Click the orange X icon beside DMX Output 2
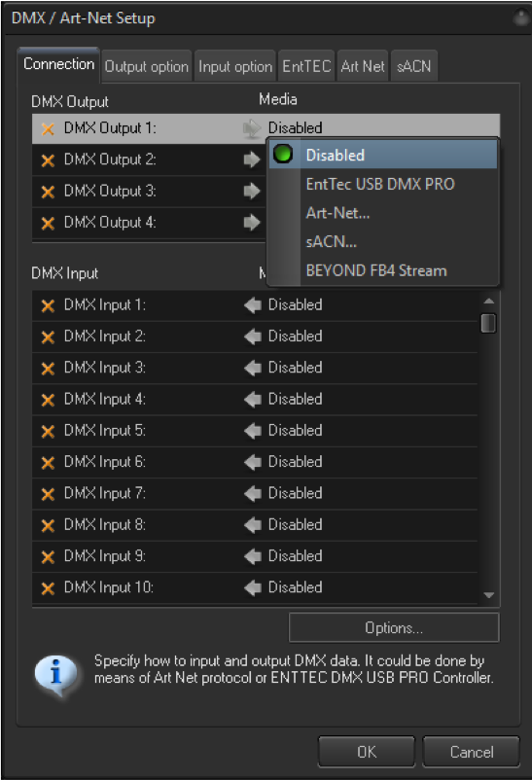 (x=48, y=160)
